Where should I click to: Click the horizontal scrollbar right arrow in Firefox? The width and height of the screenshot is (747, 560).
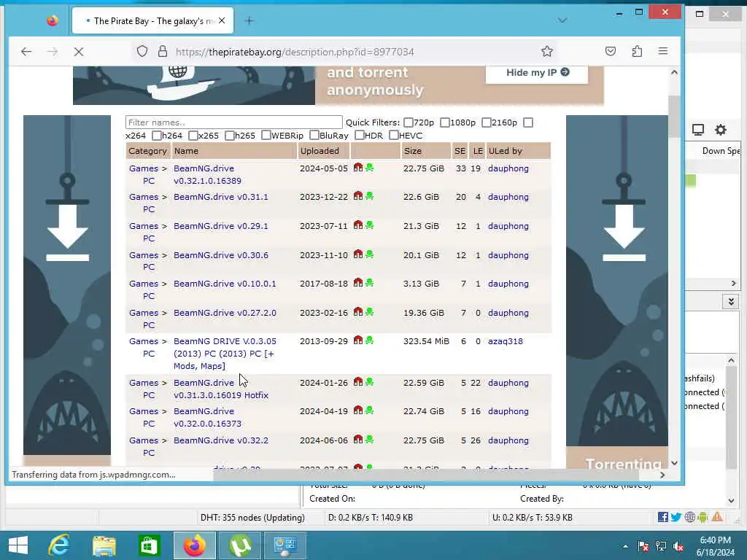(x=662, y=475)
